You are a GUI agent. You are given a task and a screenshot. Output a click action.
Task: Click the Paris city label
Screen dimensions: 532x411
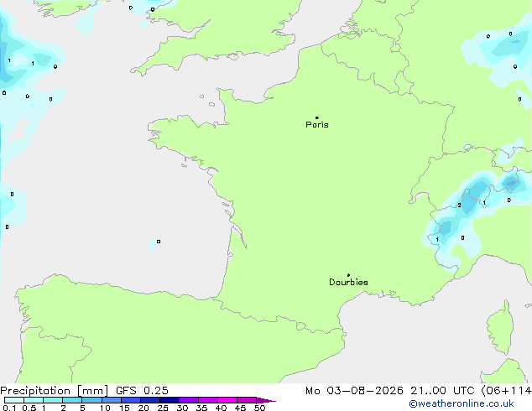point(317,125)
